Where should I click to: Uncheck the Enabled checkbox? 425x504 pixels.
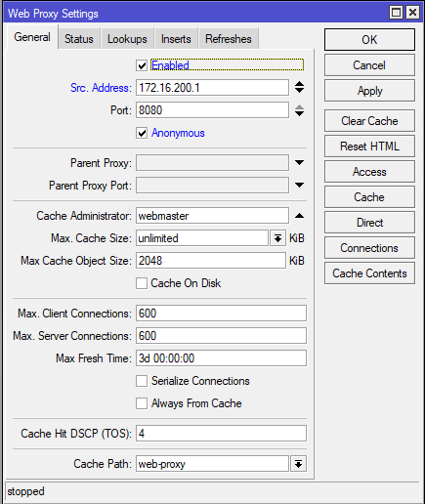(x=142, y=65)
